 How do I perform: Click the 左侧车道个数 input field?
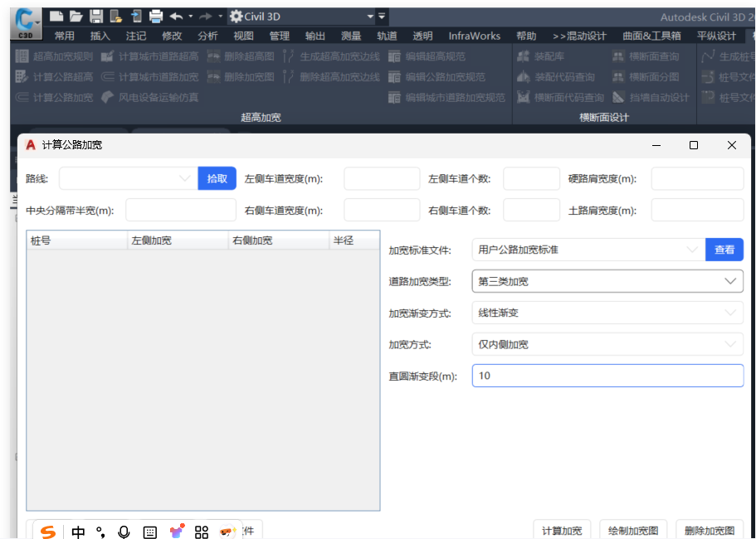[531, 179]
